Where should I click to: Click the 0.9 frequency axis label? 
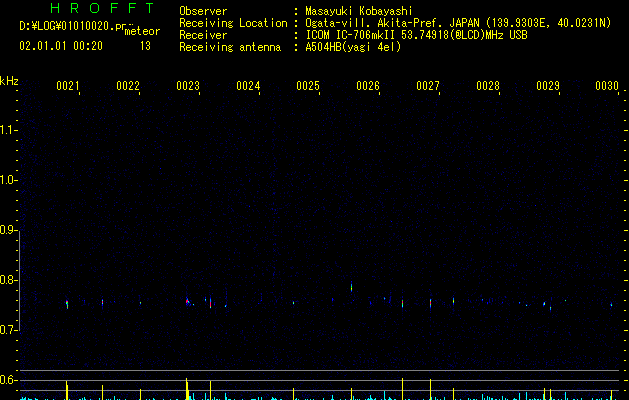coord(8,230)
